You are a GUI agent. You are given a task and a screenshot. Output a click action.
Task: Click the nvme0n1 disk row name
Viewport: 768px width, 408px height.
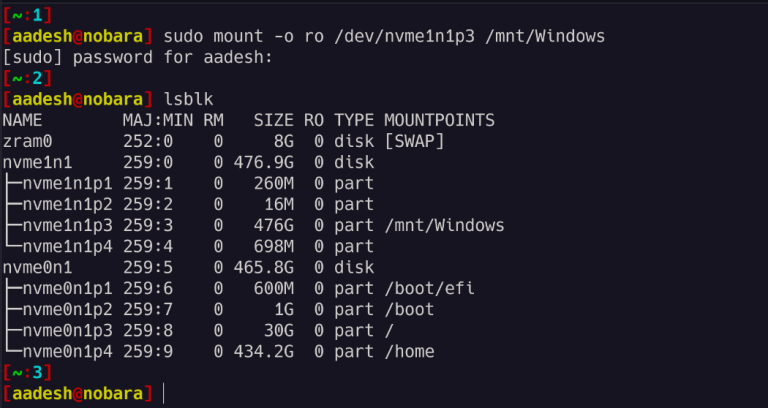click(37, 267)
